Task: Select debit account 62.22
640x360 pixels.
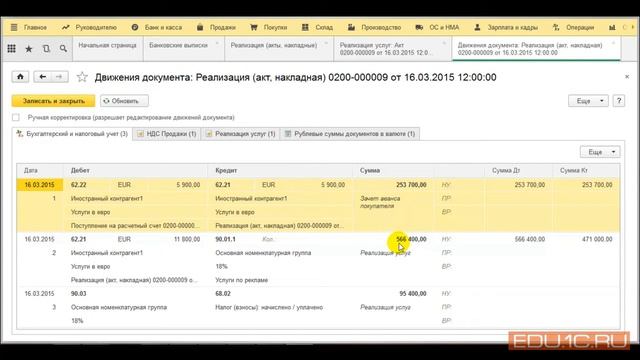Action: [78, 185]
